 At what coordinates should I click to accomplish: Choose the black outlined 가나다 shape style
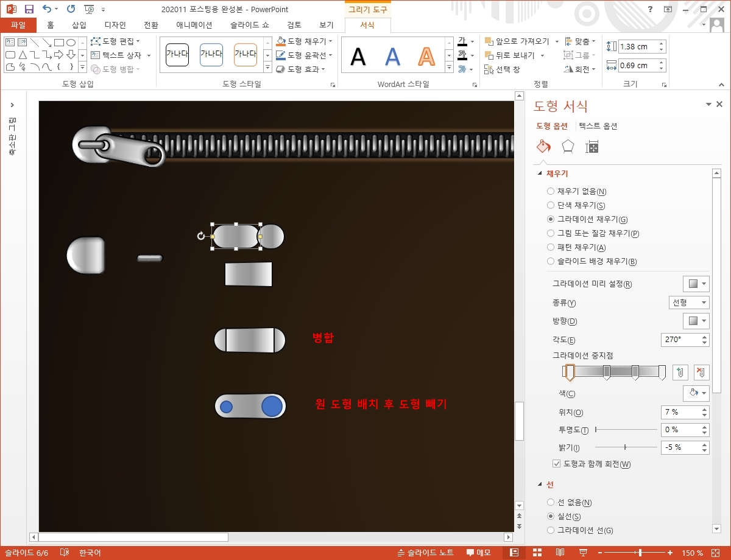tap(177, 55)
